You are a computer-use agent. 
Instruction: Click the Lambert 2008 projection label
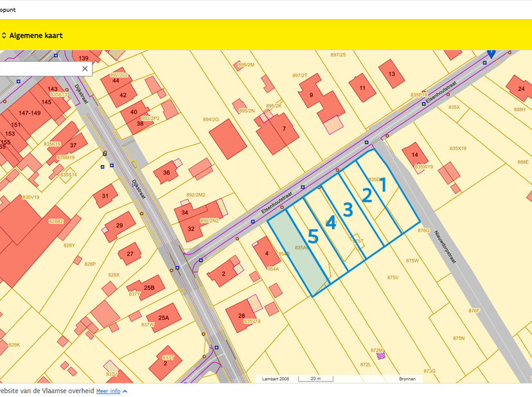tap(276, 378)
